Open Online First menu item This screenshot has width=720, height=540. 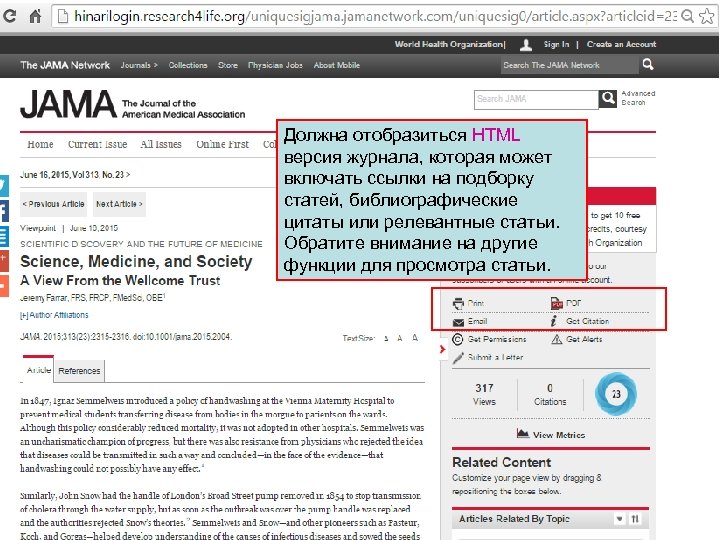point(222,144)
